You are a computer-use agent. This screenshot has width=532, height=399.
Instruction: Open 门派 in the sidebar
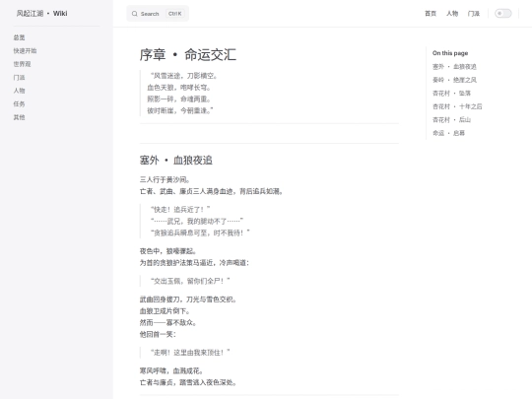tap(19, 78)
